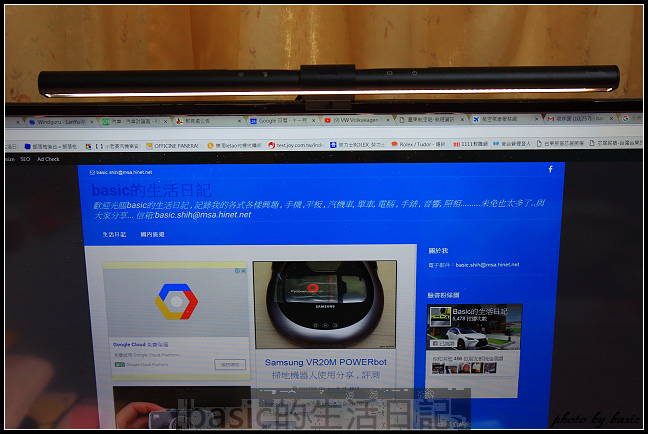The height and width of the screenshot is (434, 648).
Task: Close the Google Calendar tab
Action: pos(313,120)
